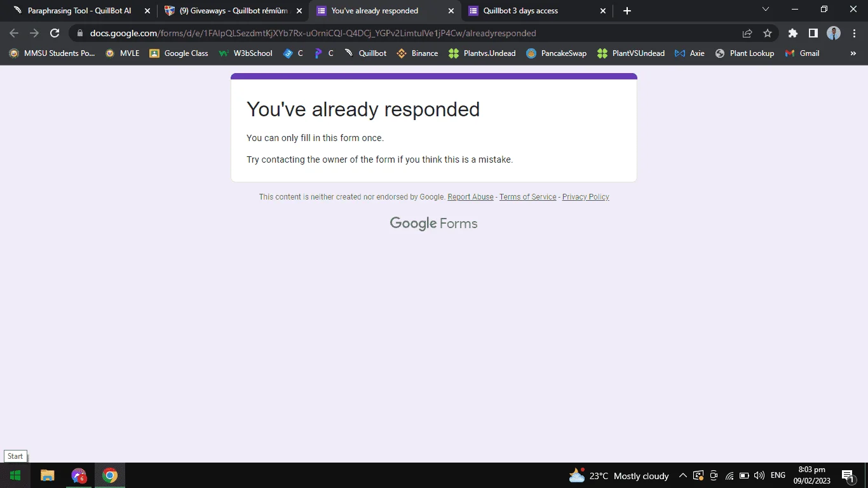
Task: Open the Quillbot 3 days access tab
Action: [520, 11]
